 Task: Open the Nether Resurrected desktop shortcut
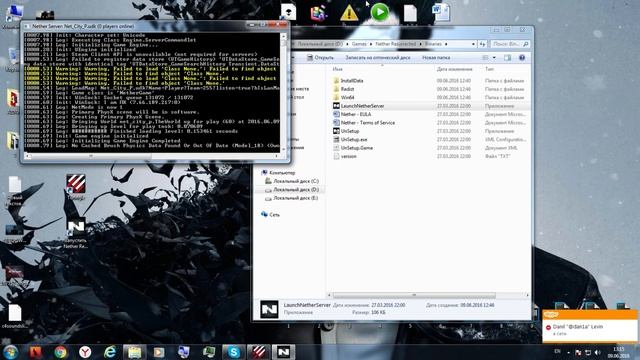(x=76, y=233)
